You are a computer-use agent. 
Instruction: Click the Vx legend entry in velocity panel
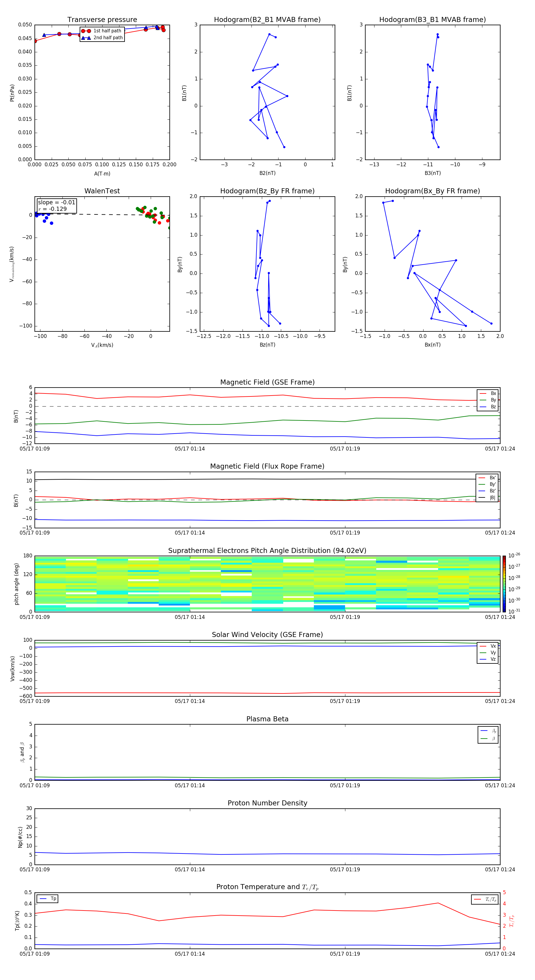[x=488, y=646]
